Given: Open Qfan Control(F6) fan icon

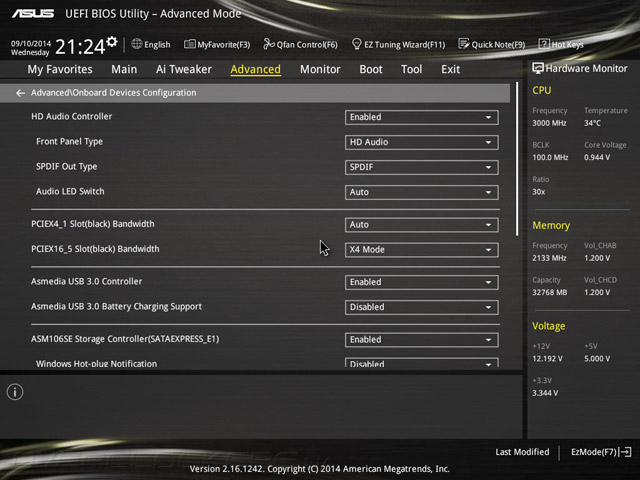Looking at the screenshot, I should 269,44.
